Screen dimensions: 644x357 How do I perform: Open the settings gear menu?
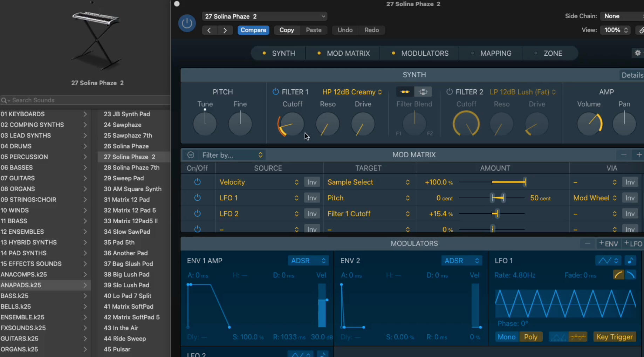pos(638,53)
